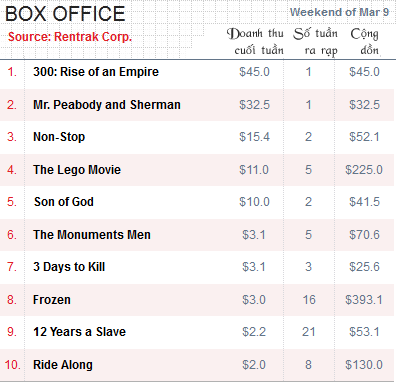Open the 300: Rise of an Empire title

(96, 72)
